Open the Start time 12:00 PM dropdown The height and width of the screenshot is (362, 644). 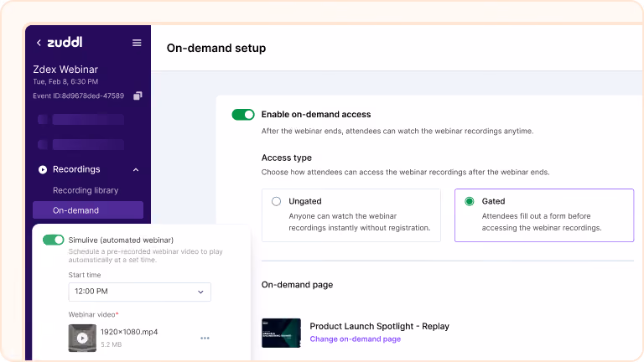[x=140, y=292]
